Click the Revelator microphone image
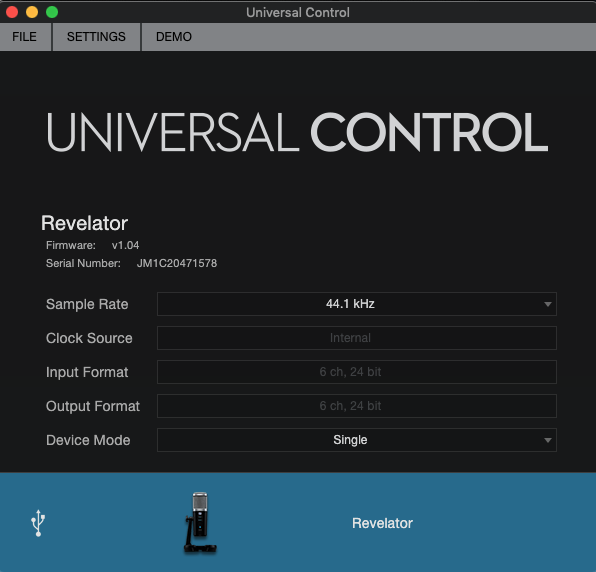Viewport: 596px width, 572px height. [x=200, y=522]
